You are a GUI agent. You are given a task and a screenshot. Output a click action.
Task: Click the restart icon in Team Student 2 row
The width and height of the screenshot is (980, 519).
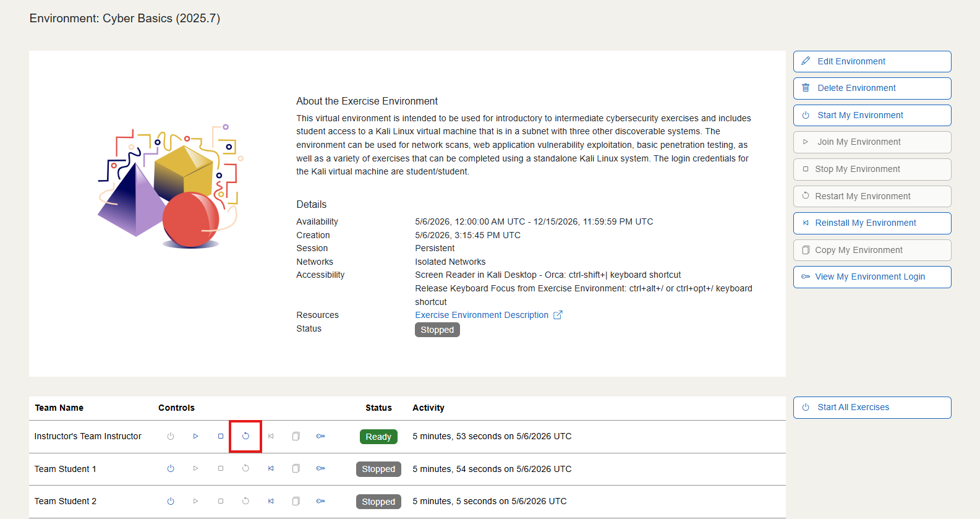[x=245, y=501]
